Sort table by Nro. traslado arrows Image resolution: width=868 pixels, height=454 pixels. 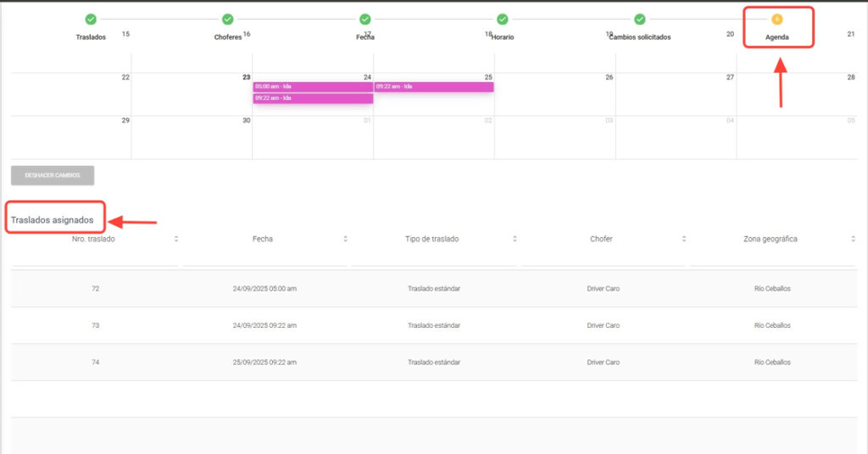pos(176,239)
